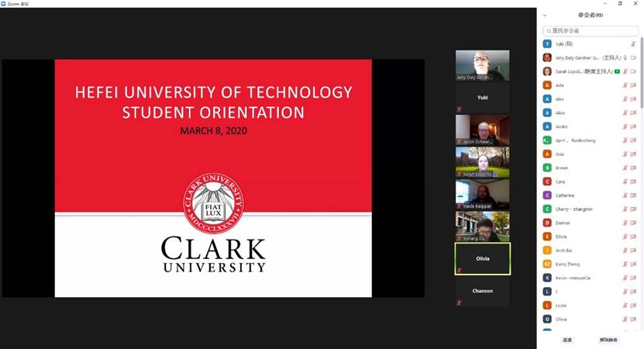Select Olivia's highlighted video tile
This screenshot has height=349, width=644.
click(482, 258)
